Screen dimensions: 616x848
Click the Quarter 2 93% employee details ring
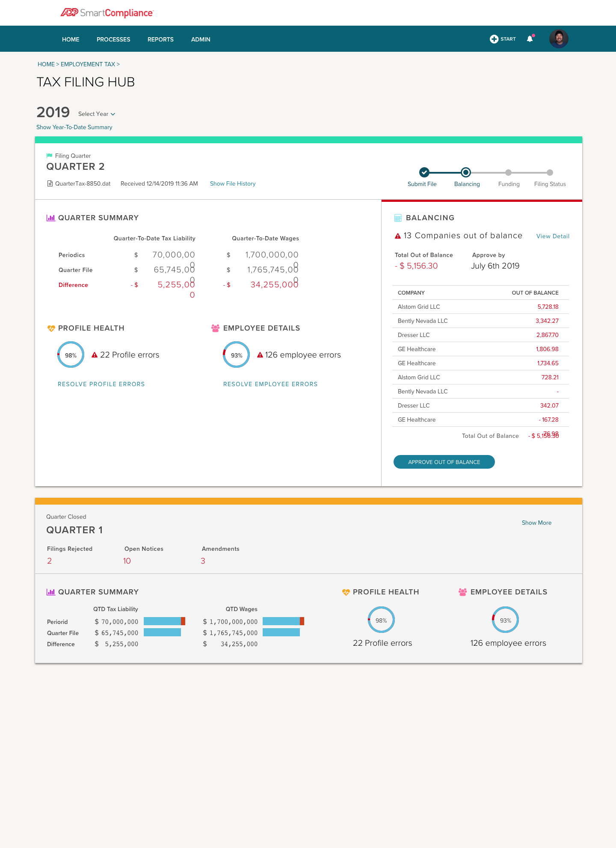coord(236,355)
